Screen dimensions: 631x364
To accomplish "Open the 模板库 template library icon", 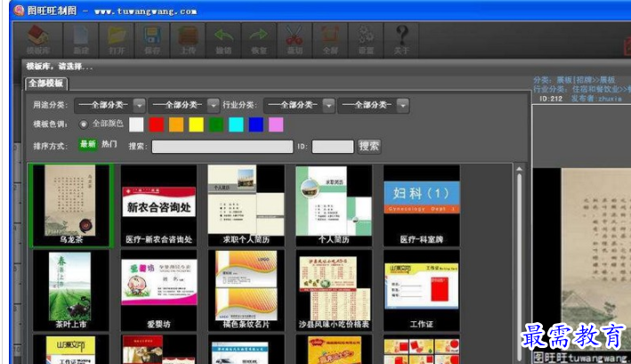I will pyautogui.click(x=38, y=40).
